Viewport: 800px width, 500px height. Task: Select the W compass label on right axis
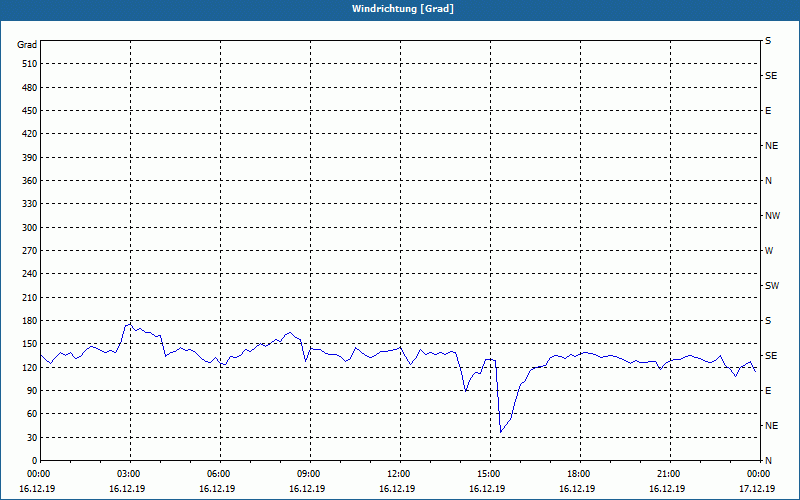coord(769,251)
